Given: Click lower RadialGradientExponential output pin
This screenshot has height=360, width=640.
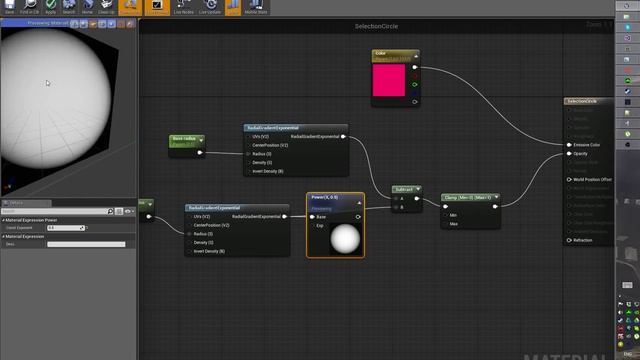Looking at the screenshot, I should 284,217.
